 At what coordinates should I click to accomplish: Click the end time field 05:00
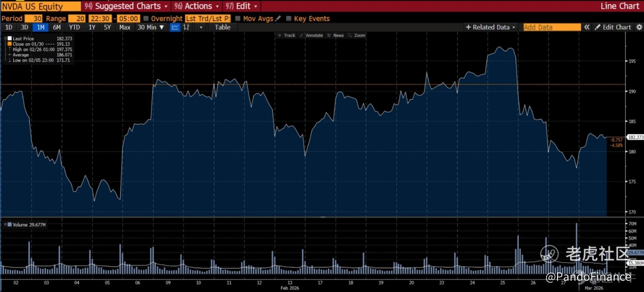pos(128,19)
